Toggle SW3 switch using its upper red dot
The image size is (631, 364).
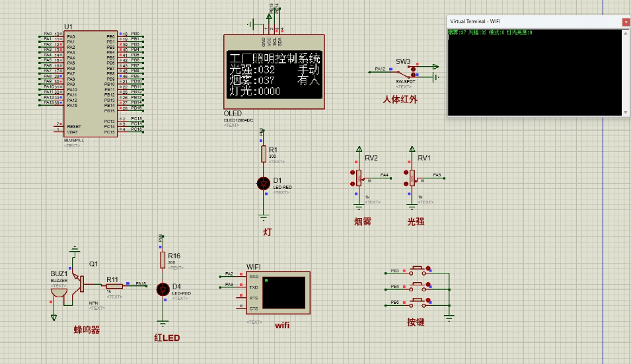(414, 68)
